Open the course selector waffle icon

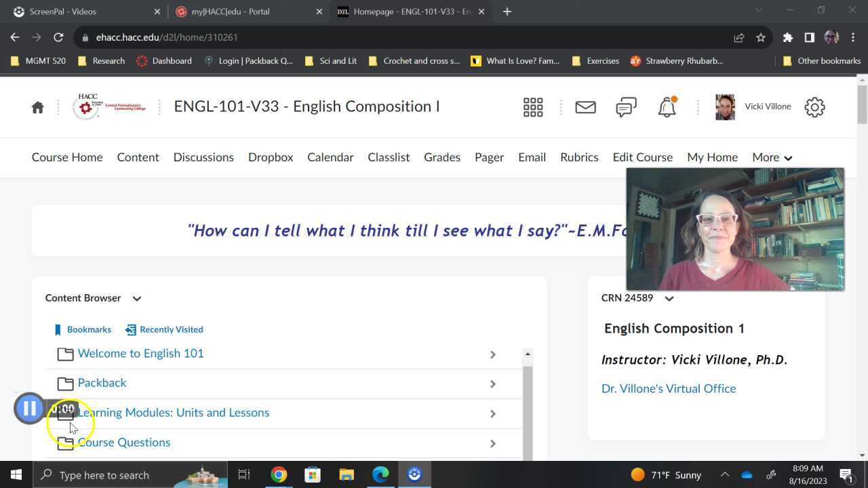click(x=533, y=107)
